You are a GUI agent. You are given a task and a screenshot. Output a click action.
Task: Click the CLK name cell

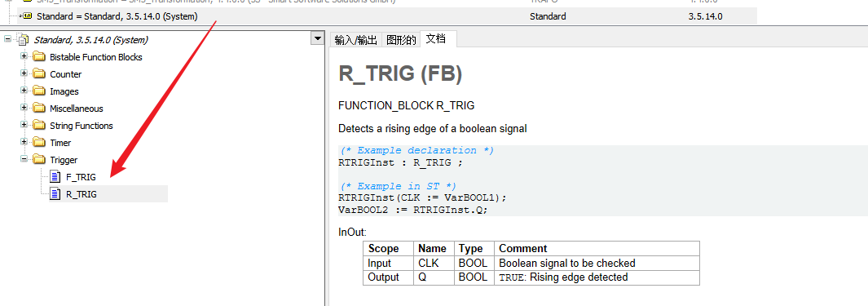point(434,263)
